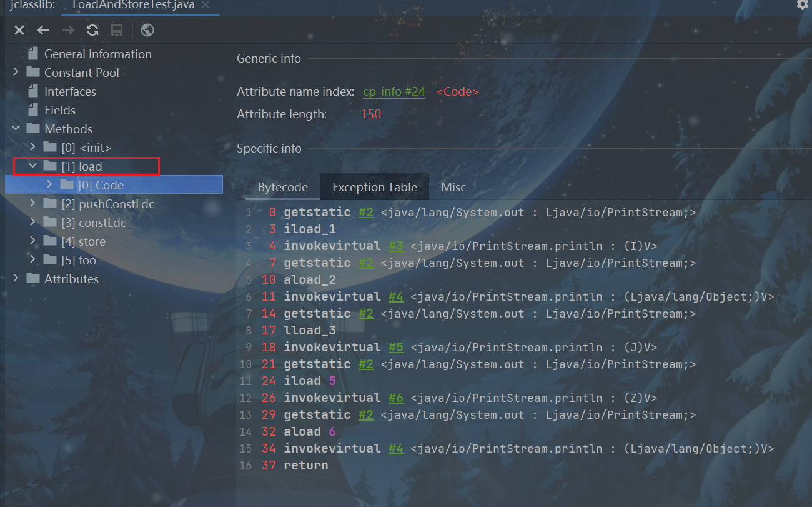Open settings gear icon at top right

click(x=803, y=5)
